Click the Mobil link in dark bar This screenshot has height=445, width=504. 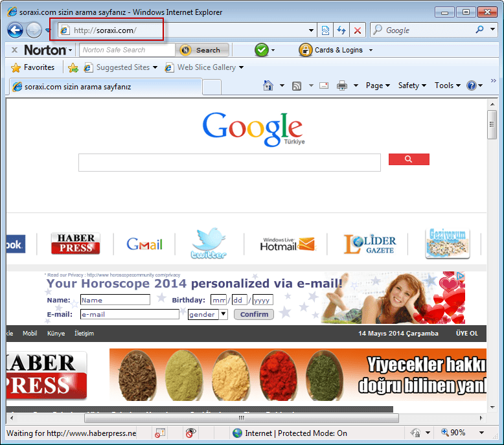30,334
